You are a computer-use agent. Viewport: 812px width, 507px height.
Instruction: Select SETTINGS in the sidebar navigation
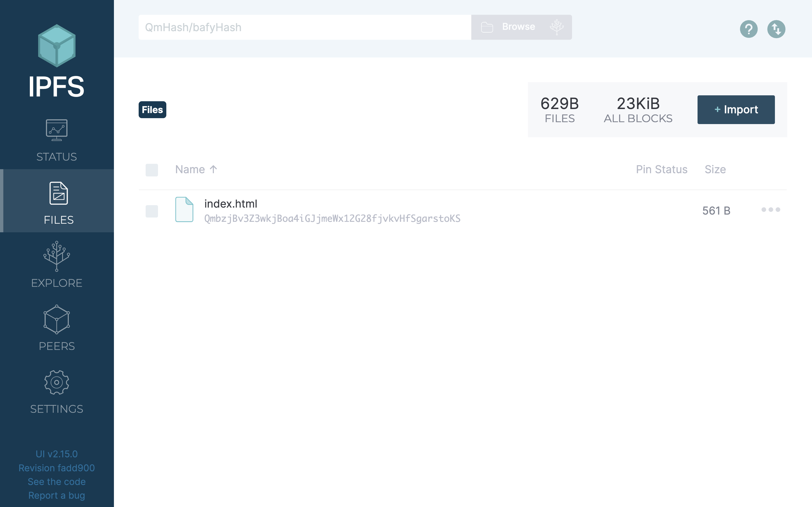tap(56, 409)
